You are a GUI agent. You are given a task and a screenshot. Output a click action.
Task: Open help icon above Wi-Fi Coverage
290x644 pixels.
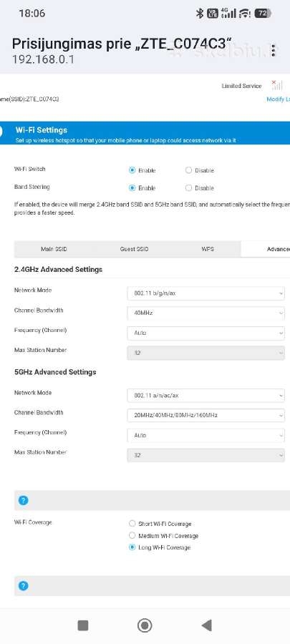pyautogui.click(x=24, y=500)
